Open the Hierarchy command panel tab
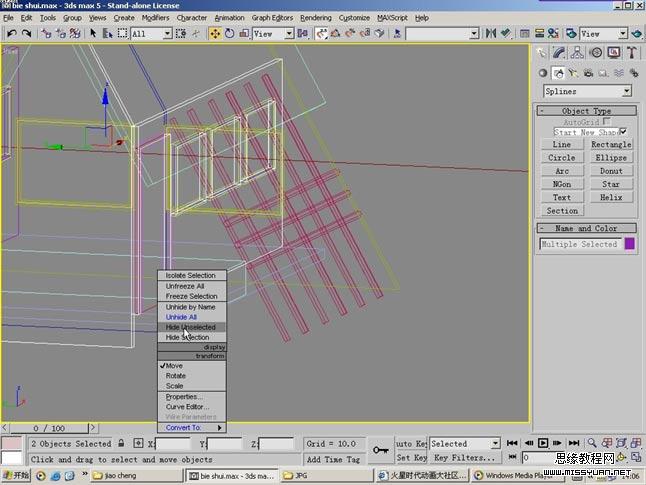This screenshot has width=646, height=485. pyautogui.click(x=577, y=53)
